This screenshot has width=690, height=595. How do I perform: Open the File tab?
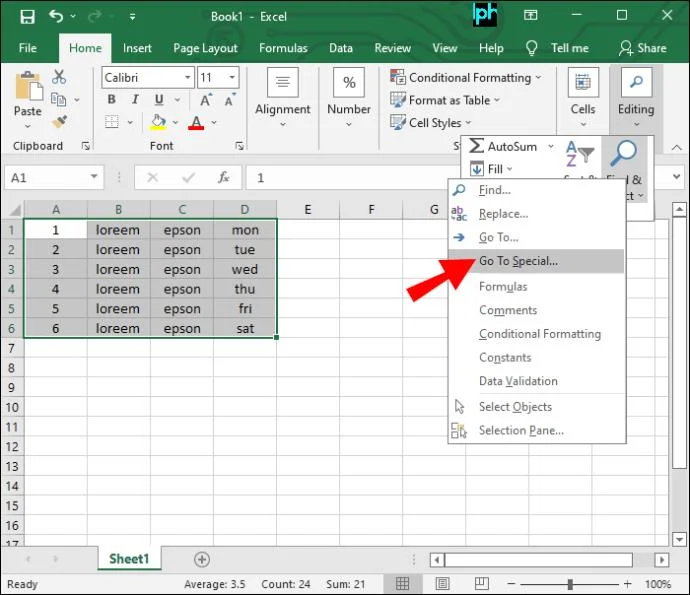pyautogui.click(x=28, y=48)
